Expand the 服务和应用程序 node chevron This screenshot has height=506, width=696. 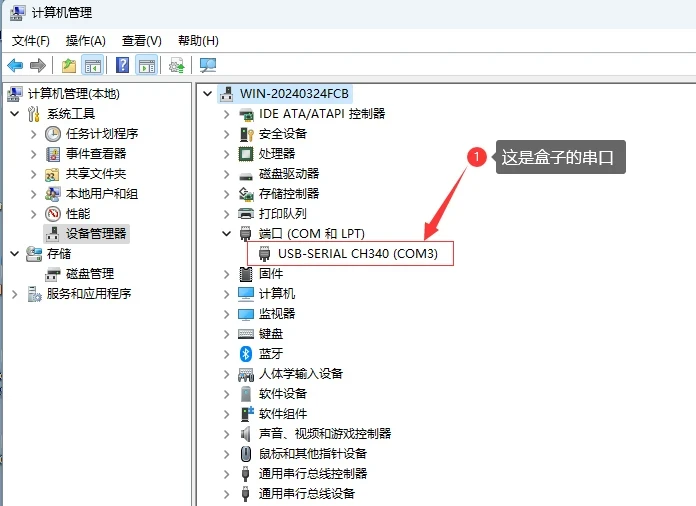[15, 294]
